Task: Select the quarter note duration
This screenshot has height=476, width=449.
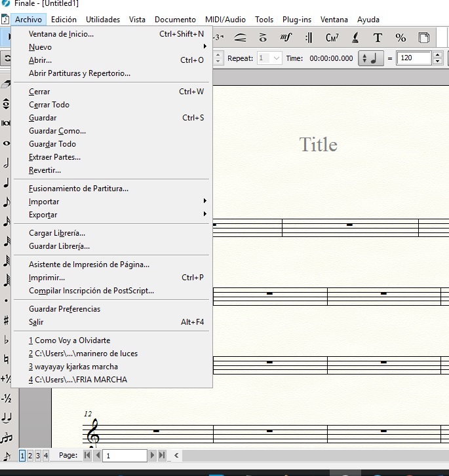Action: pyautogui.click(x=6, y=183)
